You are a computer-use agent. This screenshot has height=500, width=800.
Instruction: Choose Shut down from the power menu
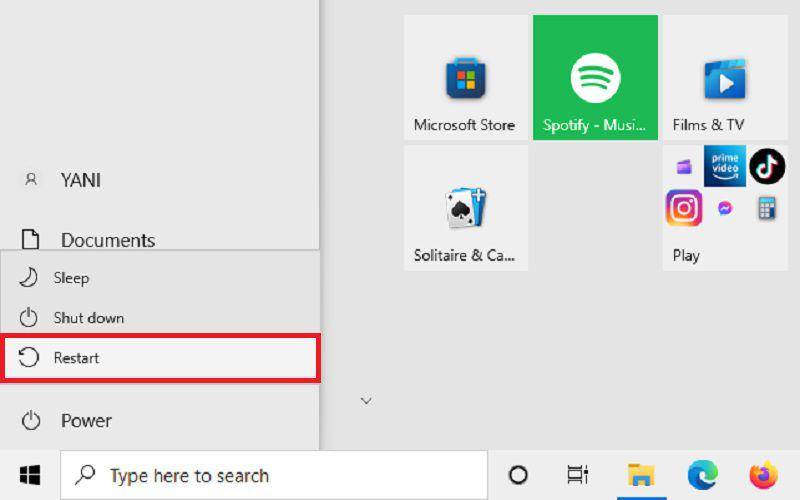tap(160, 318)
